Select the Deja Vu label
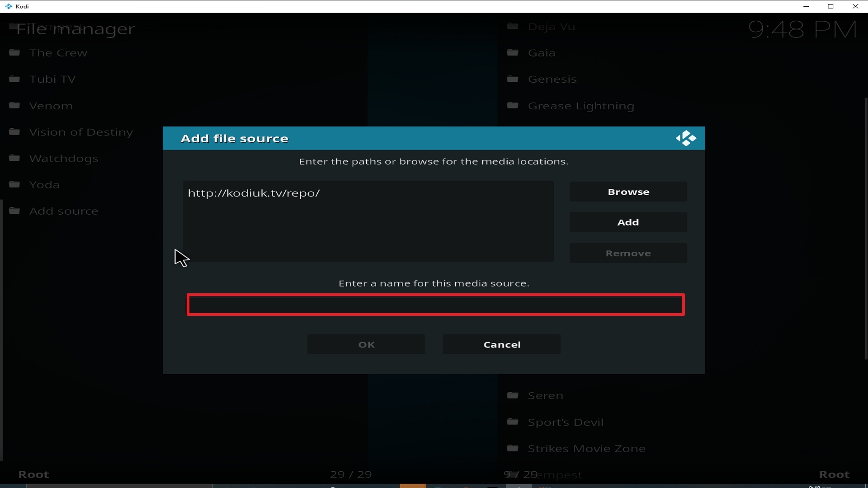Screen dimensions: 868x488 click(552, 27)
